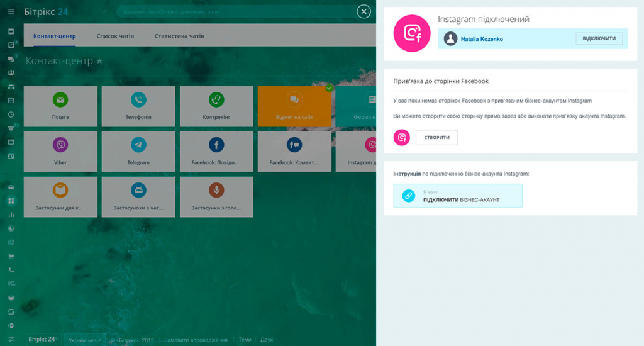Screen dimensions: 644x346
Task: Open Natalia Kozenko profile link
Action: tap(482, 39)
